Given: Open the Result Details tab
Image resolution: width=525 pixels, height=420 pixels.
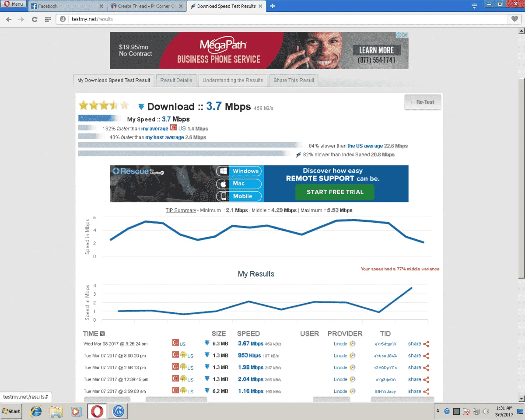Looking at the screenshot, I should pyautogui.click(x=176, y=80).
